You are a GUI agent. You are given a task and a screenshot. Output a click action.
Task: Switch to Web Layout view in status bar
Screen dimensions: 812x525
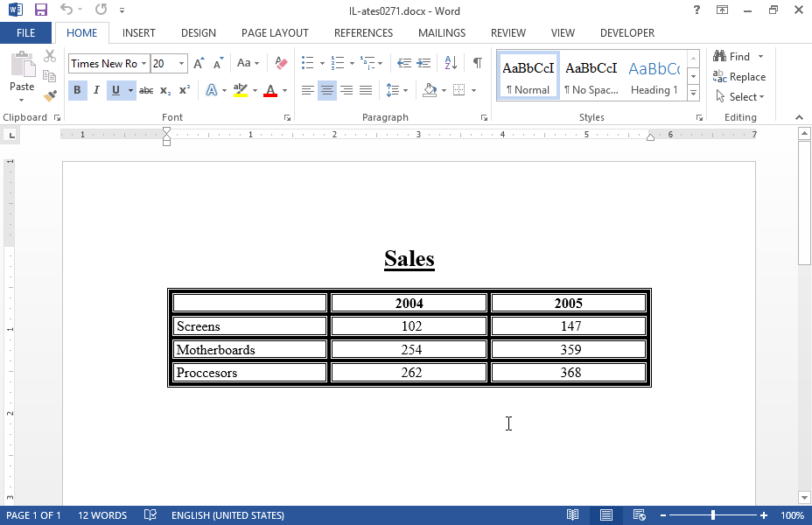(639, 515)
